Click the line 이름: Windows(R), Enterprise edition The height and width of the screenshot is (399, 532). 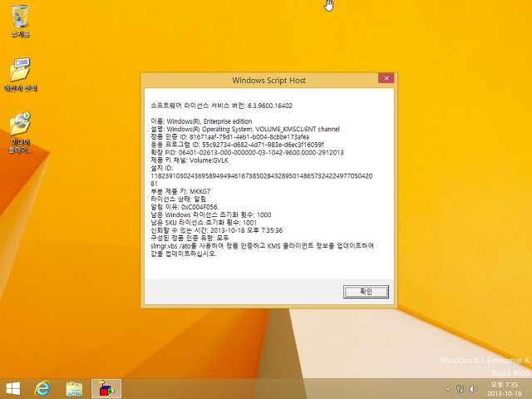(201, 121)
